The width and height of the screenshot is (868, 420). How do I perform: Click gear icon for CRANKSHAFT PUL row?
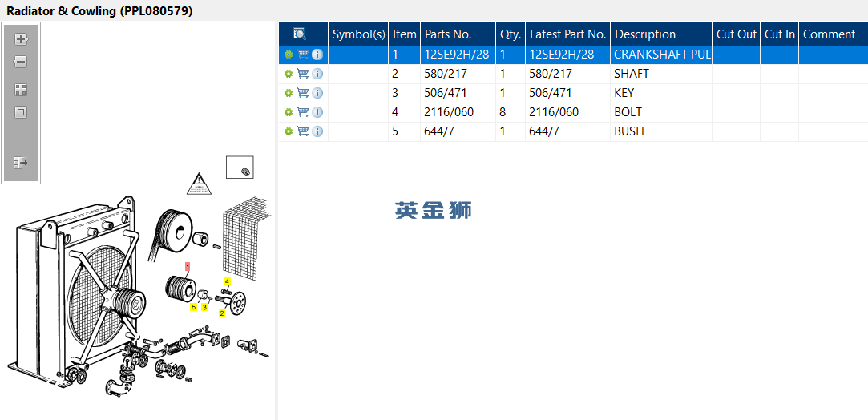pos(288,55)
